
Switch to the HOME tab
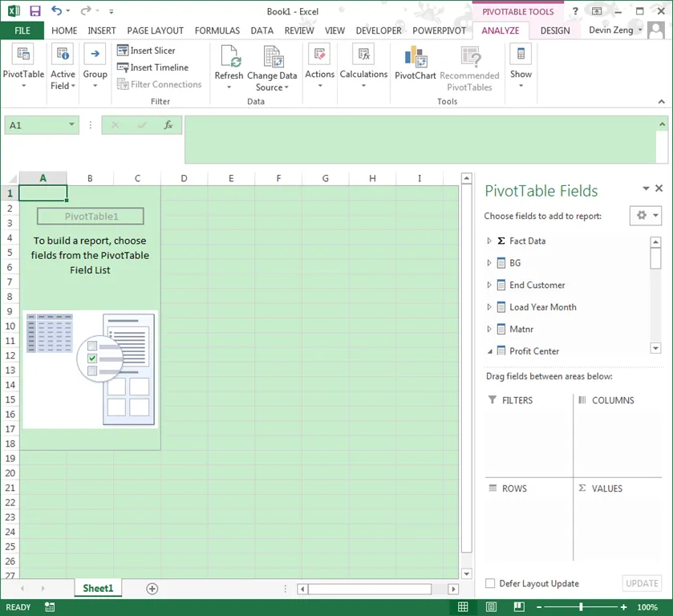pyautogui.click(x=64, y=30)
